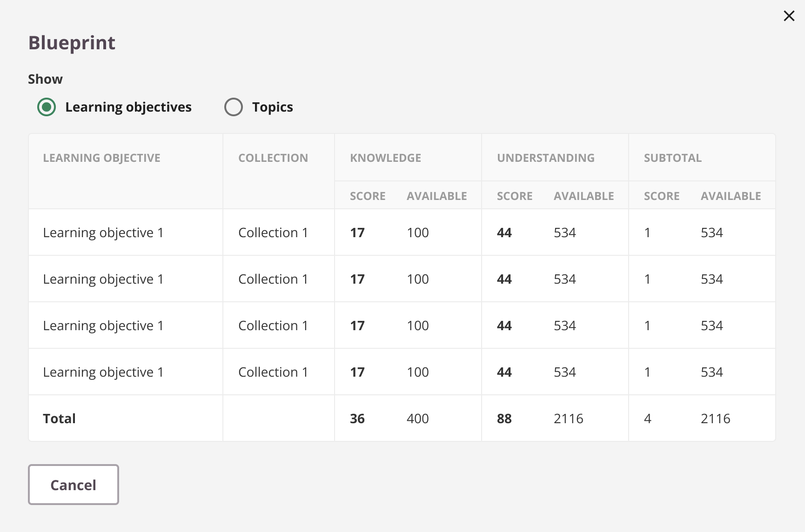
Task: Click the Learning Objective column header
Action: [101, 158]
